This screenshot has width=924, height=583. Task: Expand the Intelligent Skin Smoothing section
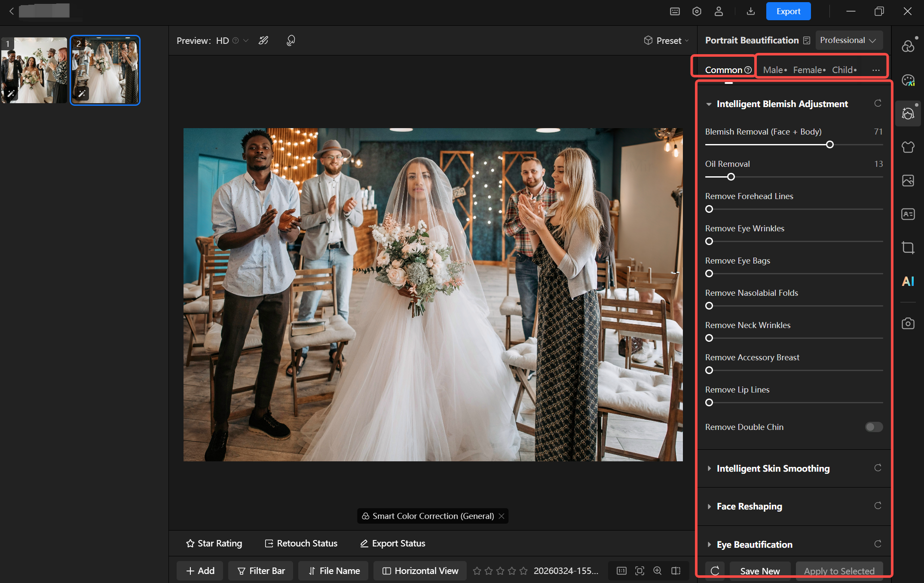pos(773,468)
